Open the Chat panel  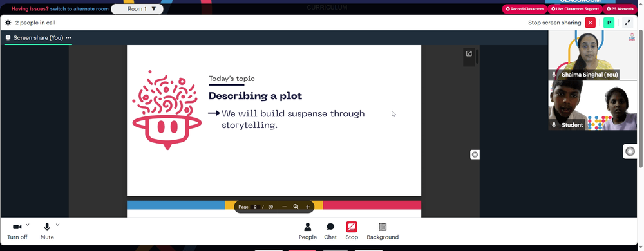330,231
